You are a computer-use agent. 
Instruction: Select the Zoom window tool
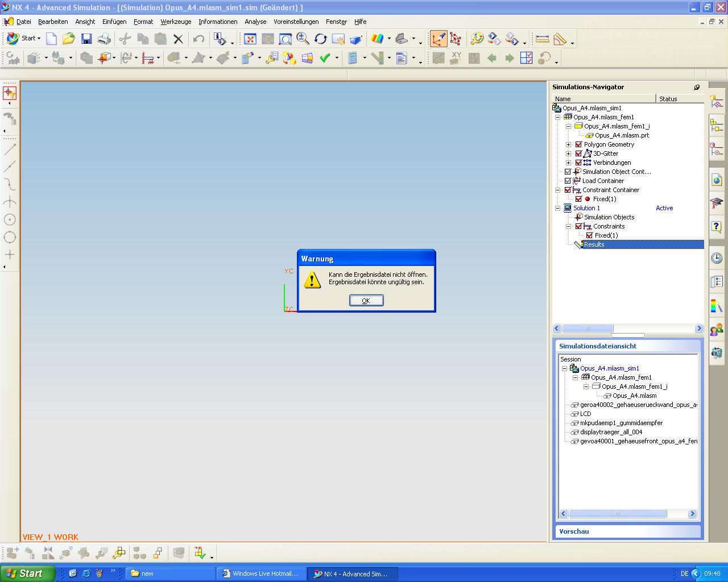pos(286,39)
